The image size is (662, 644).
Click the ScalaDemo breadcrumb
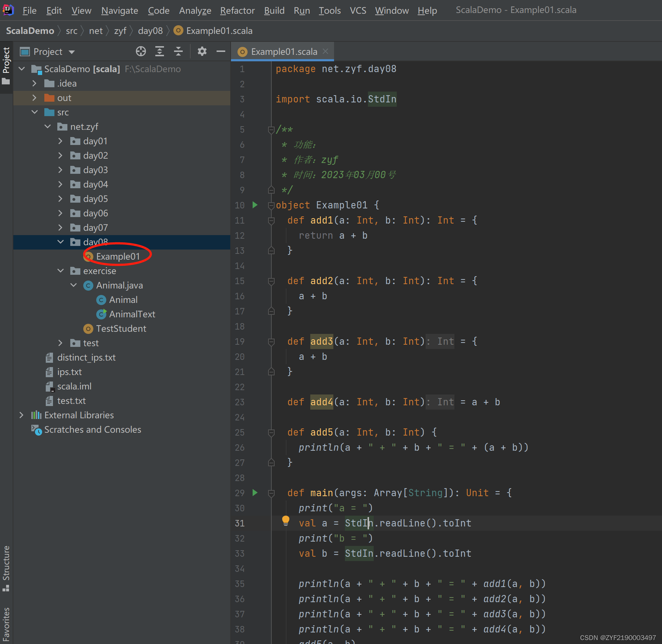pos(30,31)
